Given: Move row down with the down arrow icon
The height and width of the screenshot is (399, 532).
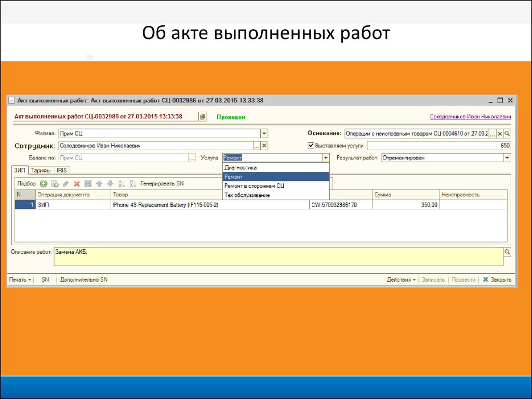Looking at the screenshot, I should click(110, 183).
